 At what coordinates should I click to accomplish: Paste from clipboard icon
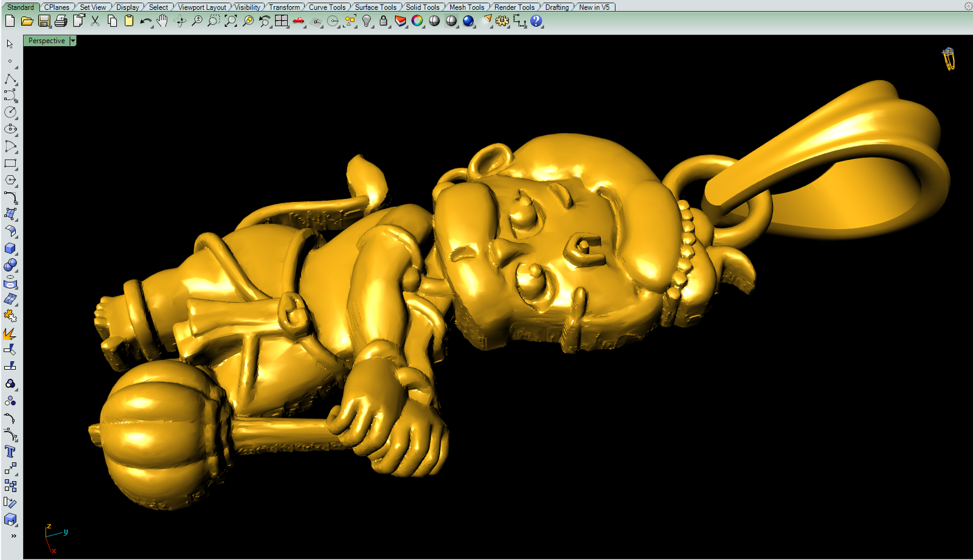click(129, 21)
